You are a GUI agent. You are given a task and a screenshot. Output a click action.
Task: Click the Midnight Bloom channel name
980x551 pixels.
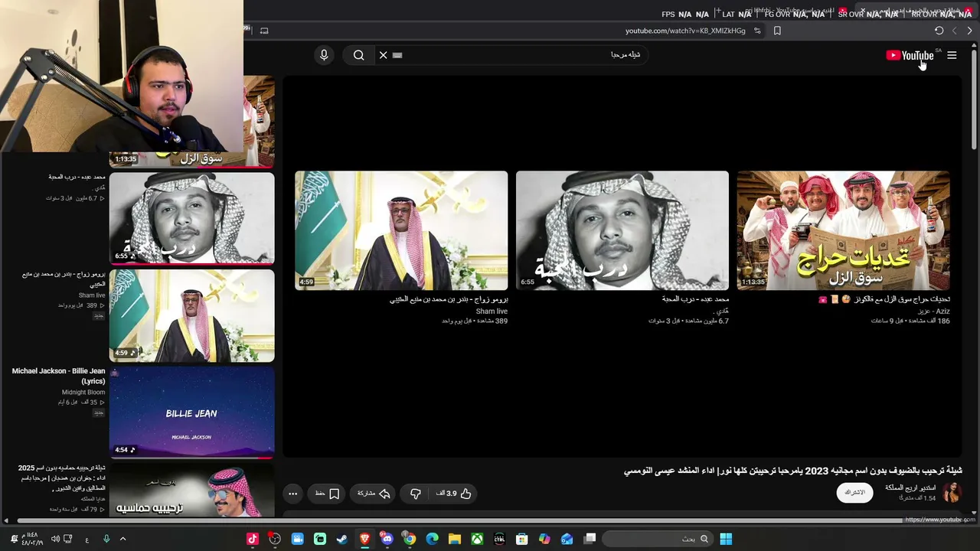click(x=83, y=393)
